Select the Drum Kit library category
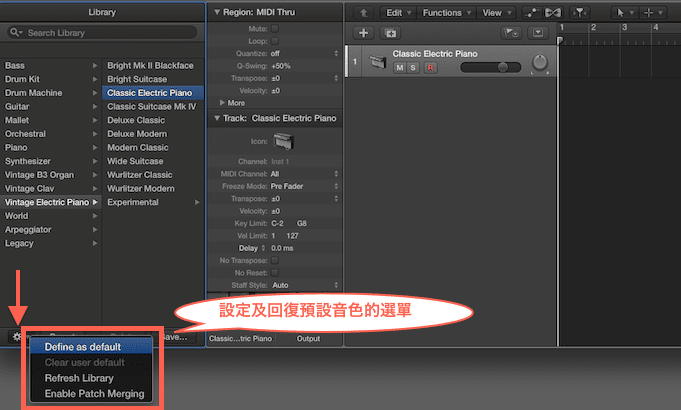This screenshot has width=681, height=410. pos(51,79)
